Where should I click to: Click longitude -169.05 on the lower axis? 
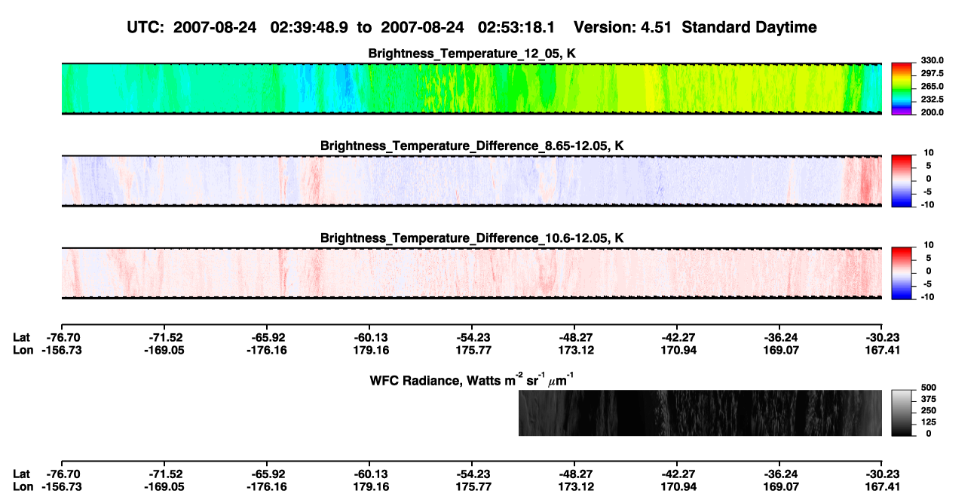164,486
